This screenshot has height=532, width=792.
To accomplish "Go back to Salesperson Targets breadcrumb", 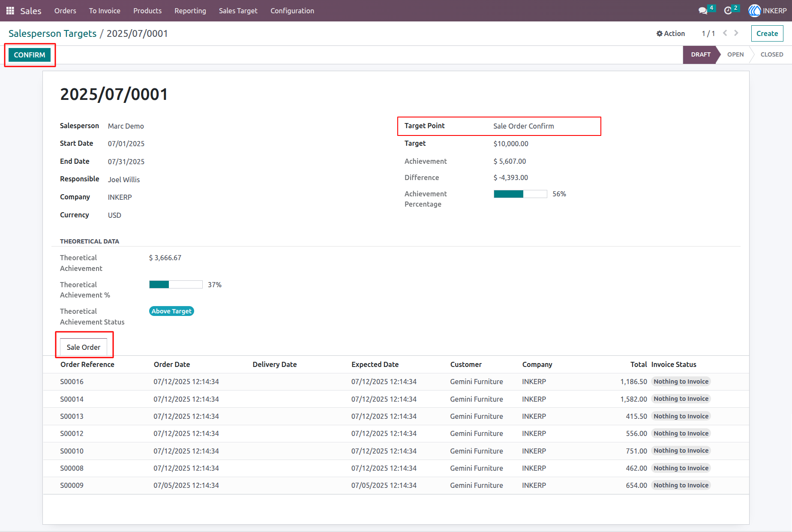I will point(53,33).
